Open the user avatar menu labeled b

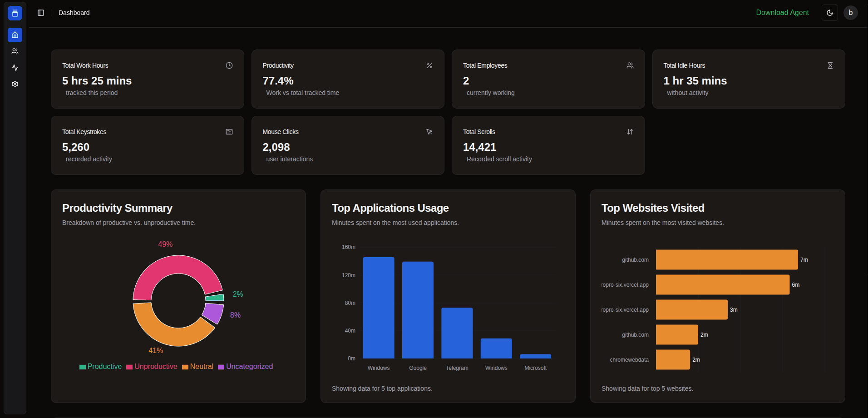(850, 13)
